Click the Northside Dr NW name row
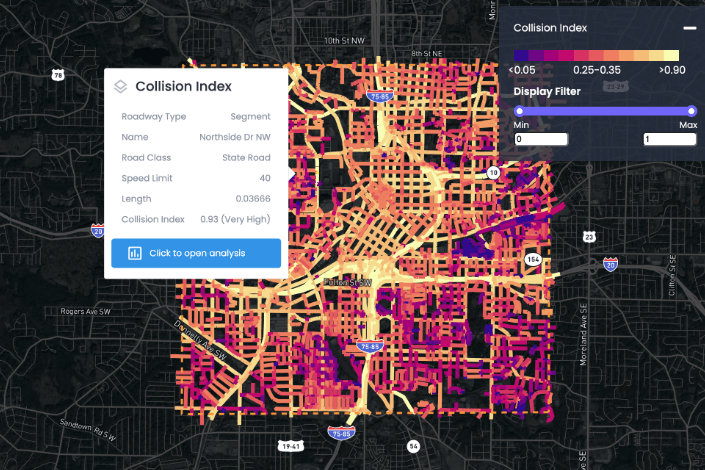Image resolution: width=705 pixels, height=470 pixels. [196, 137]
